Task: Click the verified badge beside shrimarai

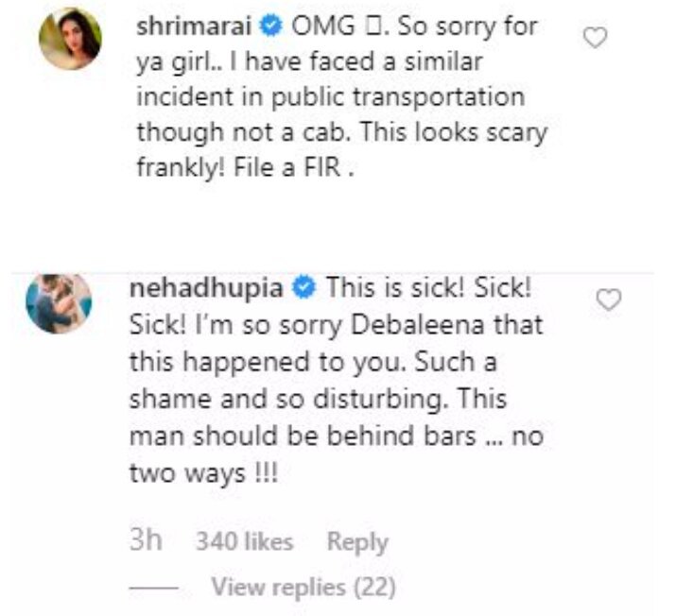Action: [273, 26]
